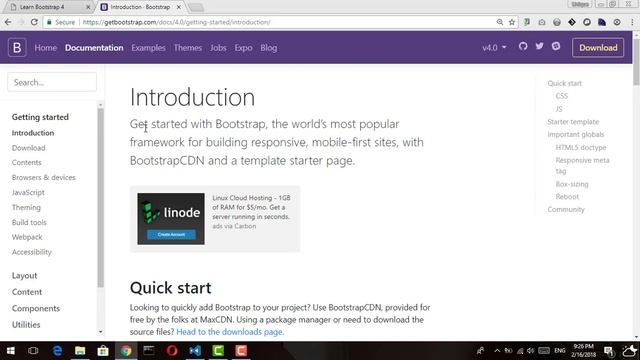
Task: Open Bootstrap Twitter icon link
Action: [540, 47]
